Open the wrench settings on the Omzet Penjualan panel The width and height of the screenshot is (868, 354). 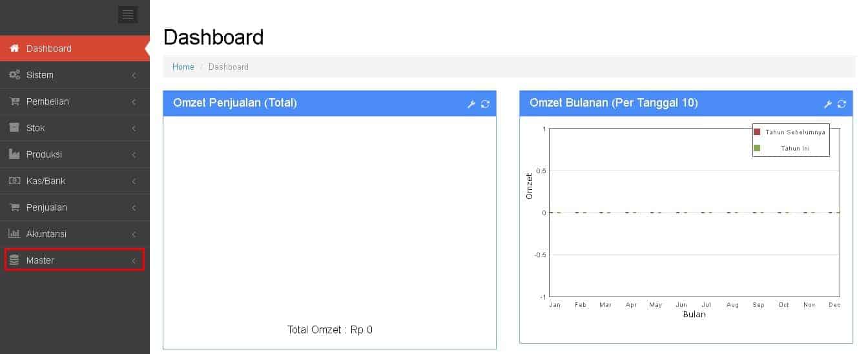tap(471, 104)
